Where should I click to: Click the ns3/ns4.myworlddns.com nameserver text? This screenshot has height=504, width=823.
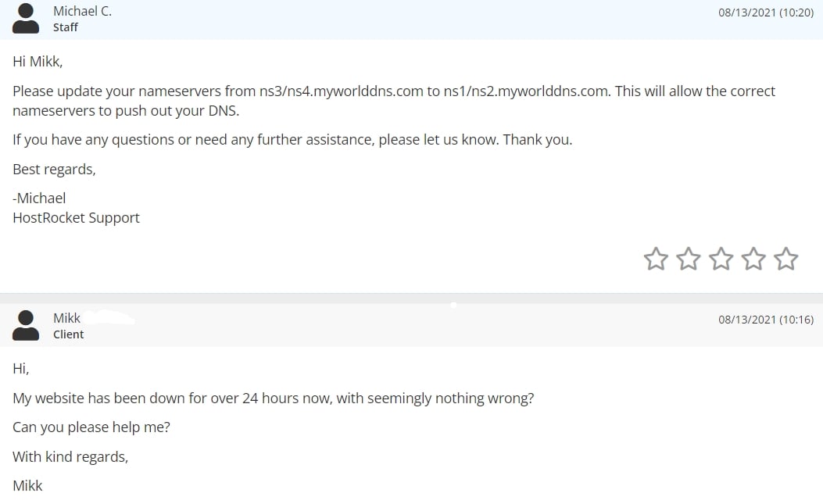pyautogui.click(x=342, y=91)
